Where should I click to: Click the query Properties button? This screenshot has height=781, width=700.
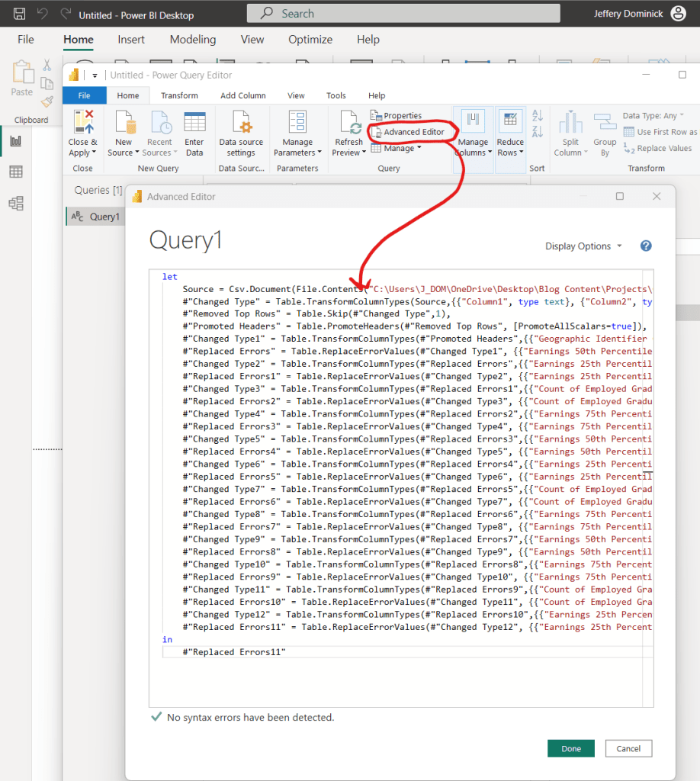pos(397,116)
